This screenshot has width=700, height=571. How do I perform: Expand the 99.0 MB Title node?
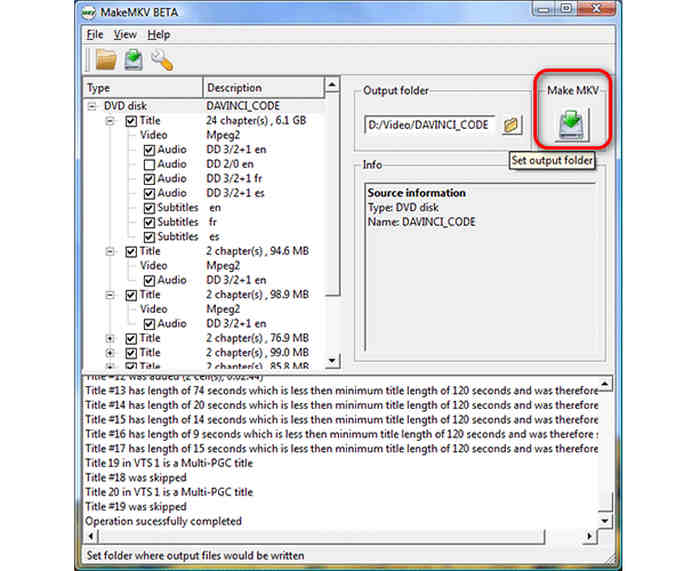coord(110,353)
